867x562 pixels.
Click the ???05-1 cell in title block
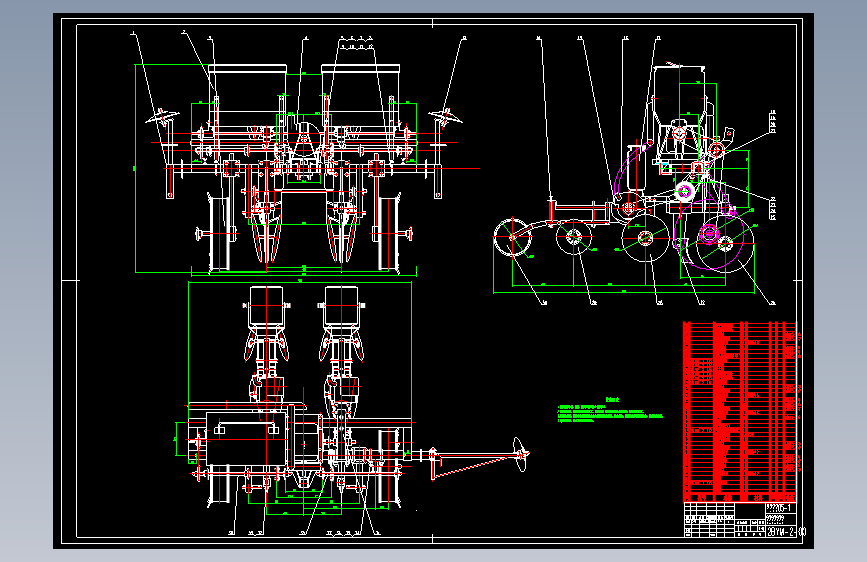pyautogui.click(x=779, y=508)
